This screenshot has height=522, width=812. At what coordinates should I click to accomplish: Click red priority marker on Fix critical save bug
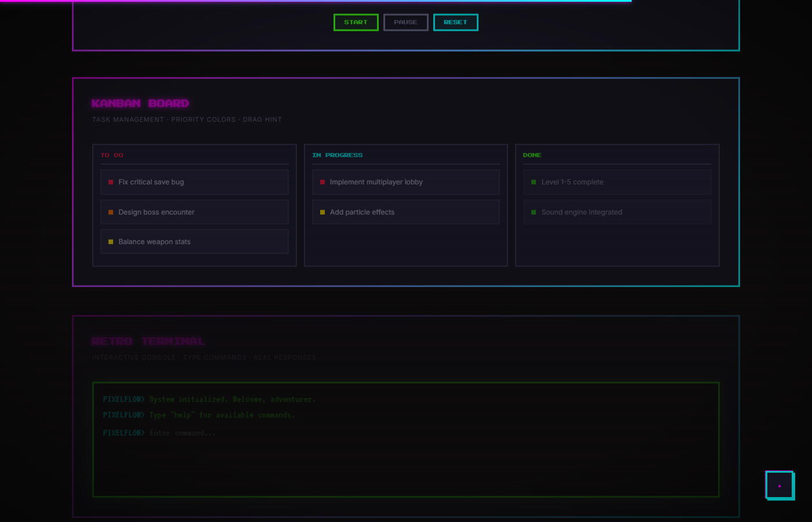[111, 182]
